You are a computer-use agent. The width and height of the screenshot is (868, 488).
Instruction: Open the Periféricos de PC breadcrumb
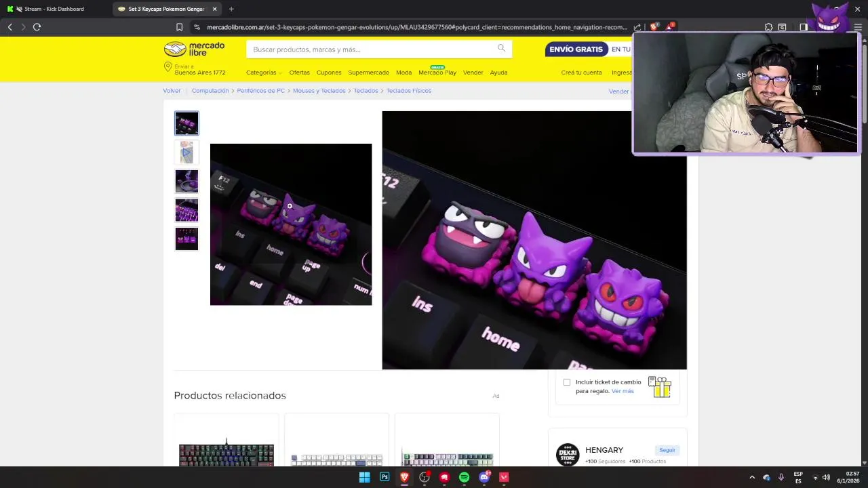click(261, 91)
